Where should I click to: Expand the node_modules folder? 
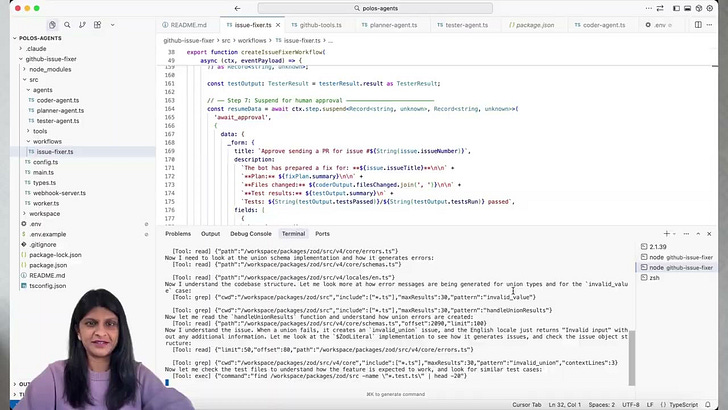50,69
